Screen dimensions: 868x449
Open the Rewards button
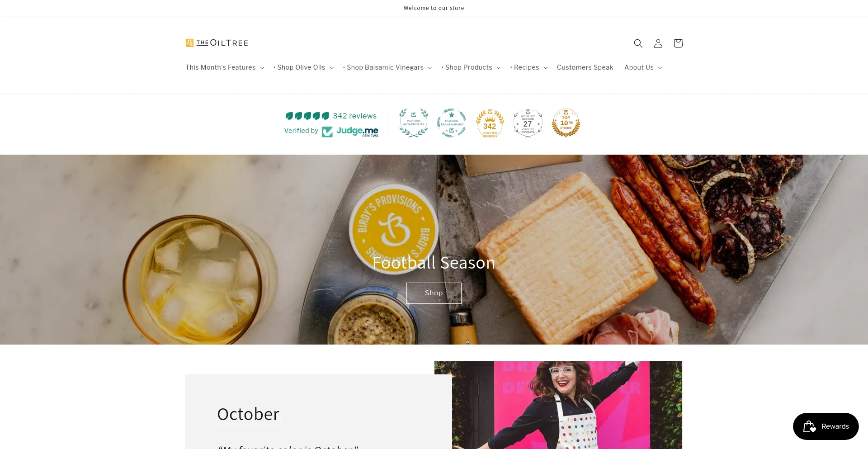point(826,426)
